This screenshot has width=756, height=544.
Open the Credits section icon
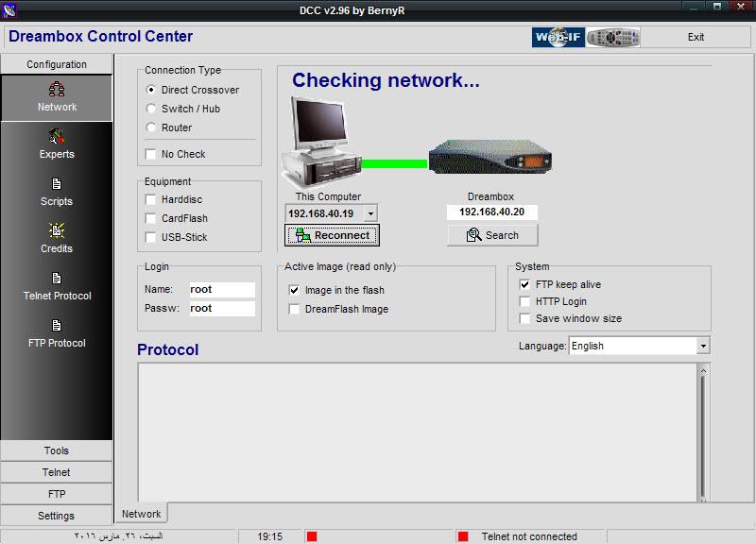click(x=57, y=230)
